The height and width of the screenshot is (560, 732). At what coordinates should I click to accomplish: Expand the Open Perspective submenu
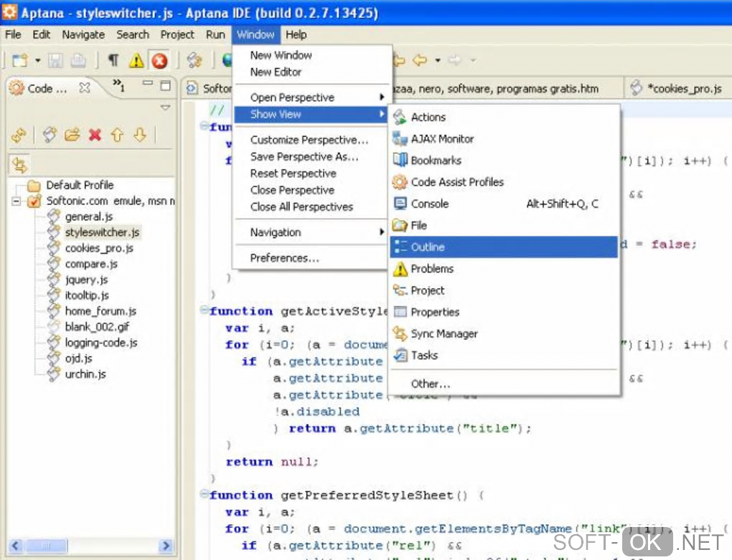pyautogui.click(x=312, y=98)
